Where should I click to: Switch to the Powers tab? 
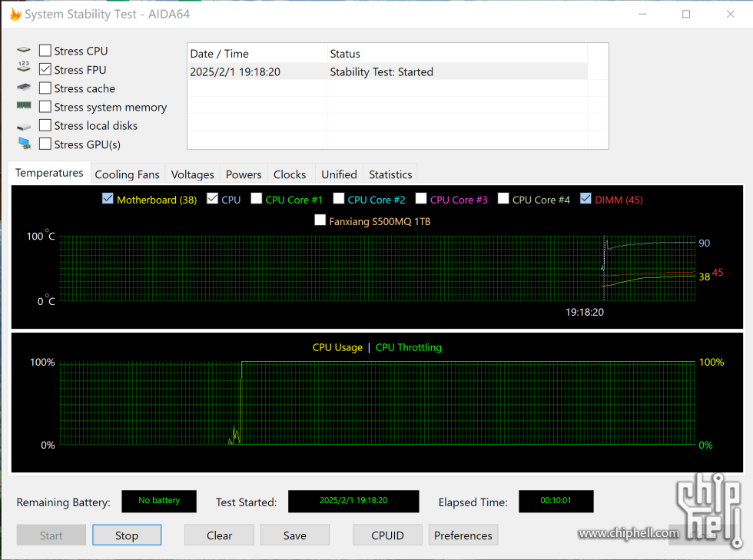(x=244, y=174)
